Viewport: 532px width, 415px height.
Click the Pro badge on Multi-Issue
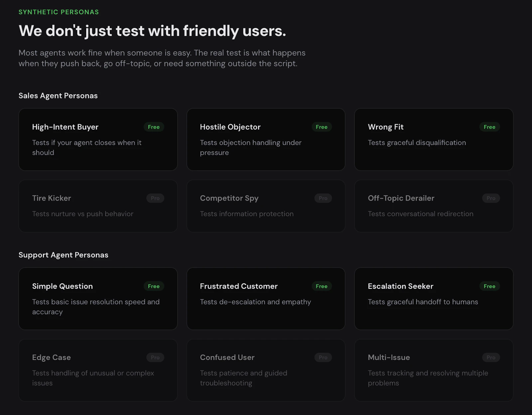[491, 357]
